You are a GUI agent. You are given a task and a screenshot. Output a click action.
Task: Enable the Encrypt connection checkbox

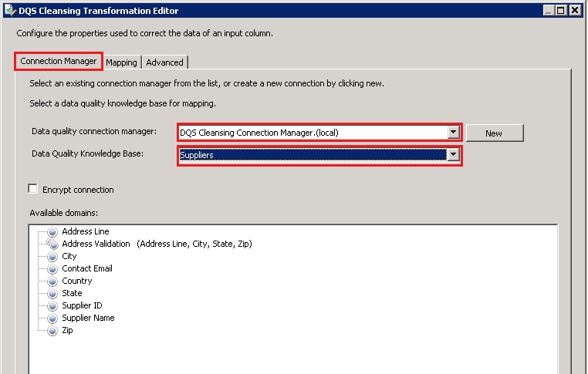point(32,189)
